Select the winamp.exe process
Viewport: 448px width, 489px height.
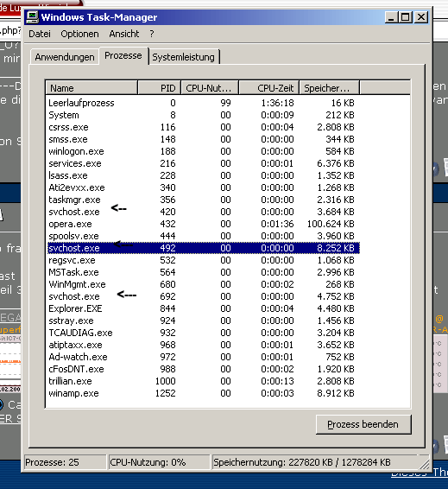(x=204, y=393)
